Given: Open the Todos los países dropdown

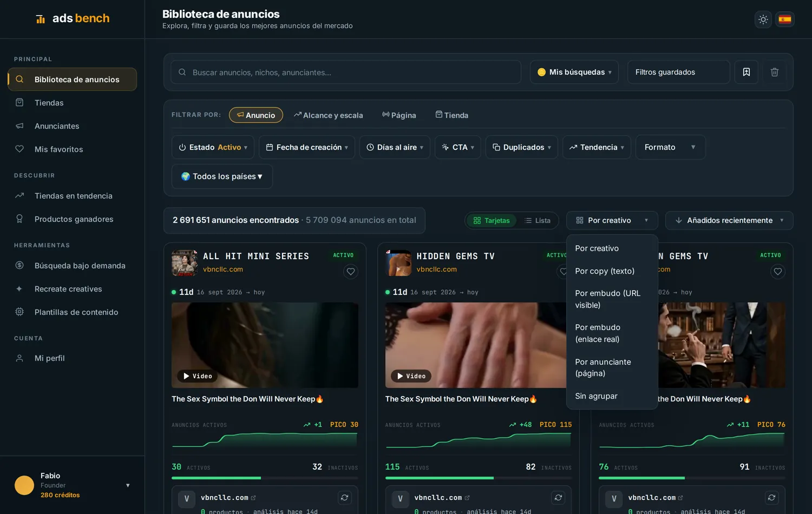Looking at the screenshot, I should pos(222,176).
